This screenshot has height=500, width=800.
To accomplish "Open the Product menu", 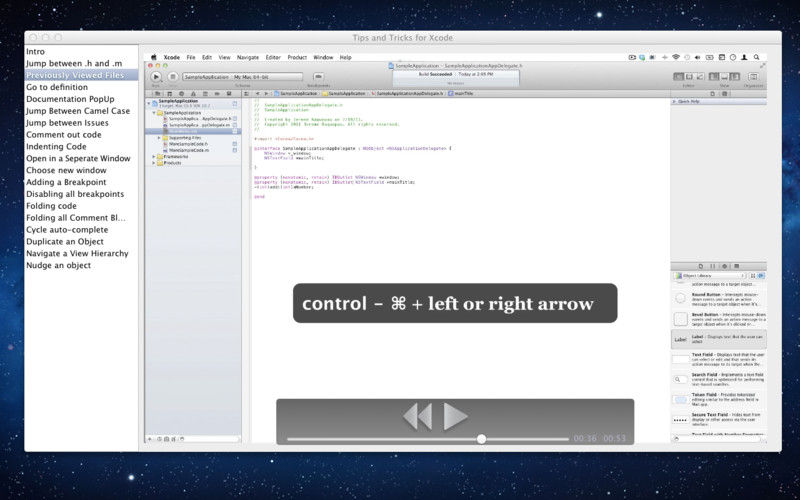I will 297,57.
